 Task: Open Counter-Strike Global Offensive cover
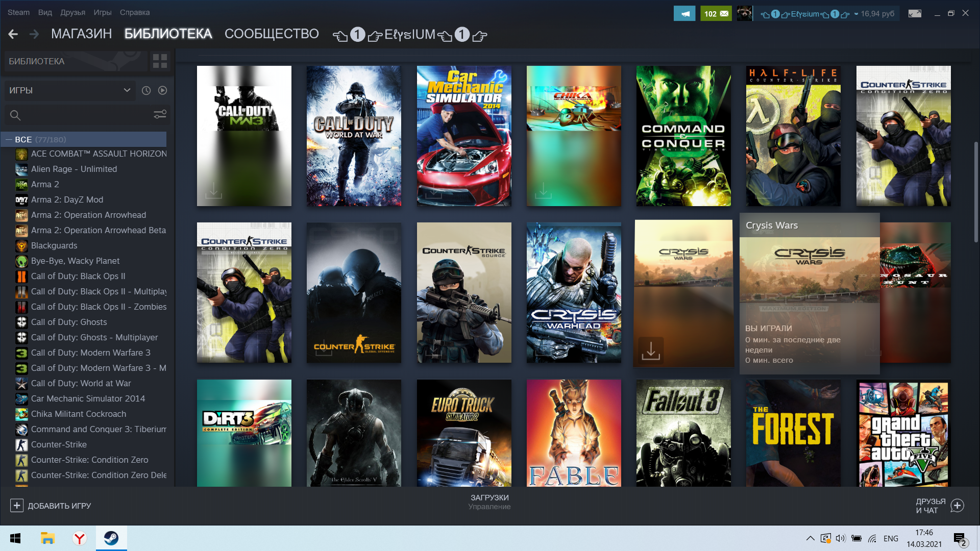(354, 292)
